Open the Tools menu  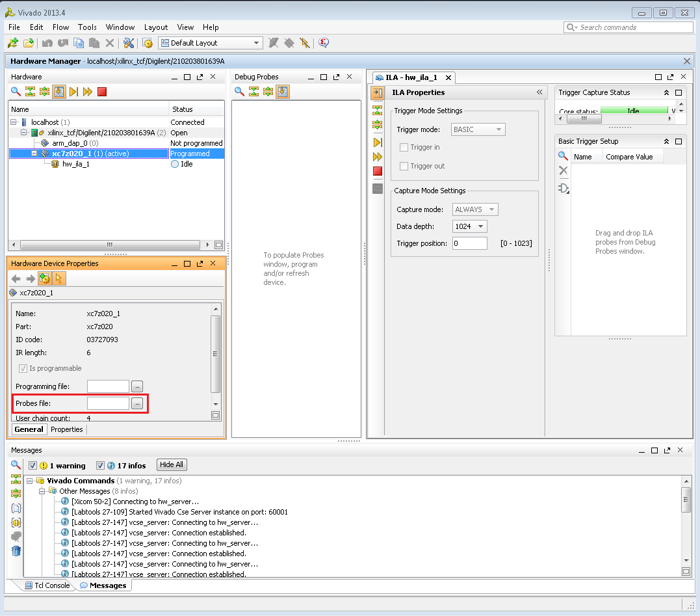coord(87,27)
